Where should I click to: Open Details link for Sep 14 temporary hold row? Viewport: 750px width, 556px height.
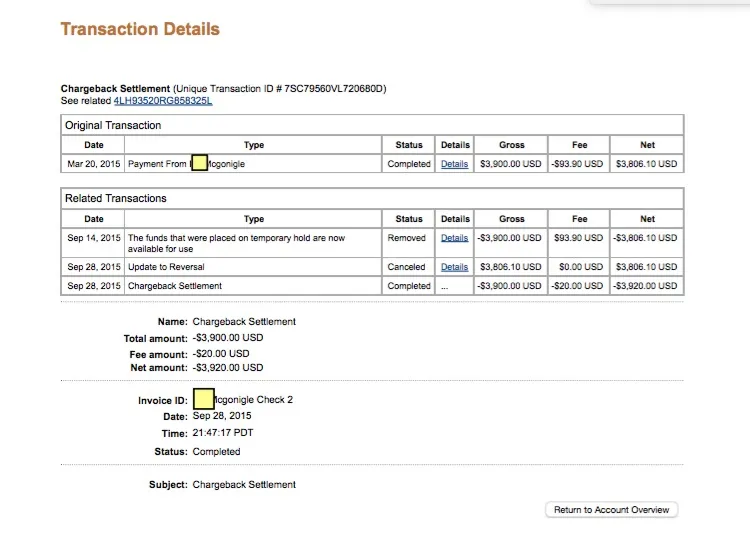pyautogui.click(x=454, y=238)
